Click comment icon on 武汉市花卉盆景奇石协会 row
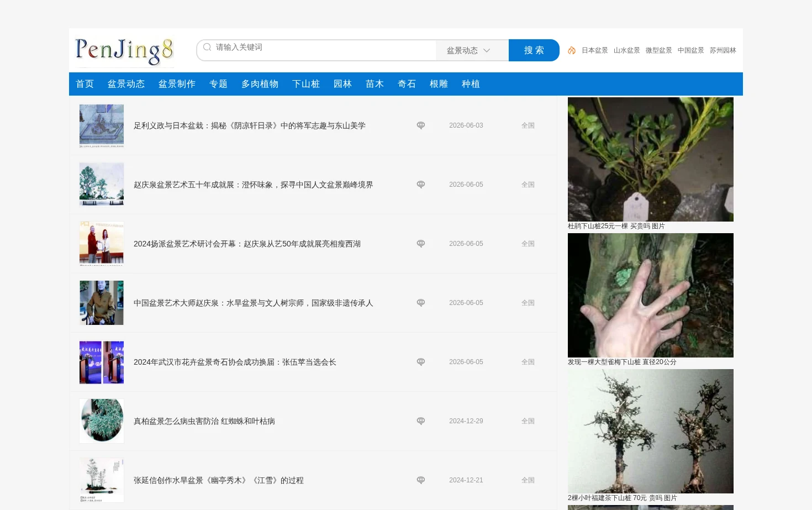The height and width of the screenshot is (510, 812). click(421, 362)
